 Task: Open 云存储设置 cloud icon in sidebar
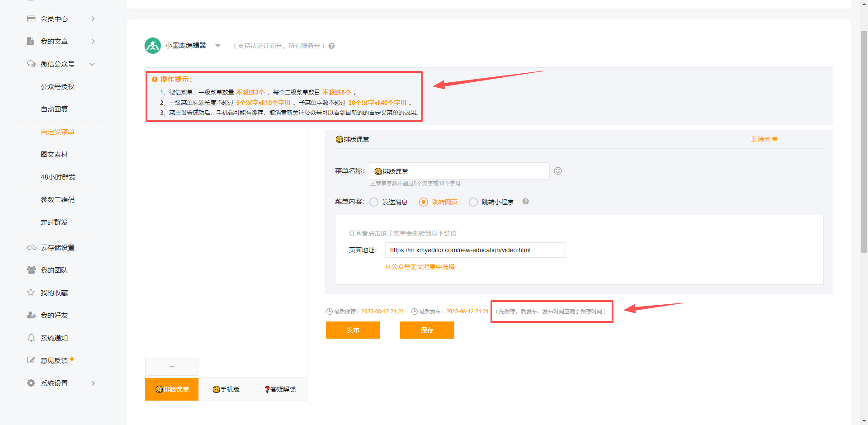pyautogui.click(x=31, y=248)
